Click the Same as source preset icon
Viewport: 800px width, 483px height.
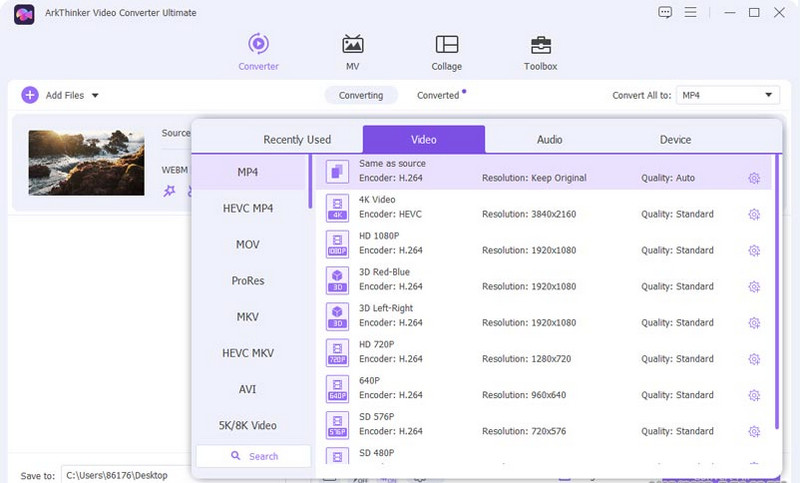coord(337,171)
